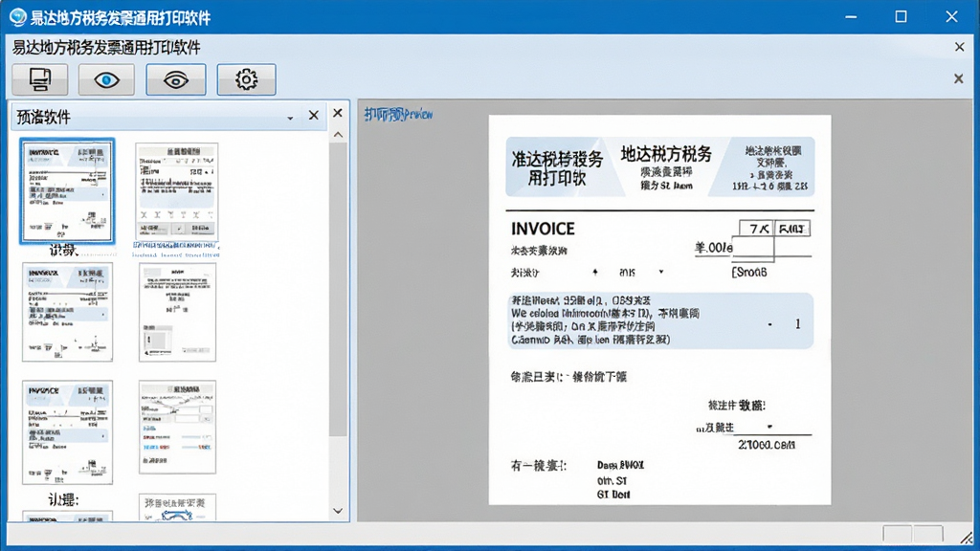Click the round app logo in title bar
Viewport: 980px width, 551px height.
click(17, 17)
